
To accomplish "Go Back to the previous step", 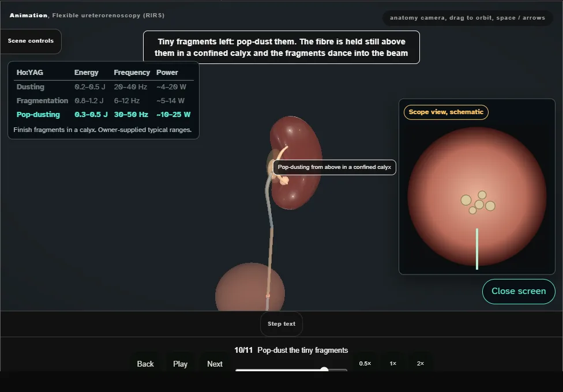I will pyautogui.click(x=145, y=364).
